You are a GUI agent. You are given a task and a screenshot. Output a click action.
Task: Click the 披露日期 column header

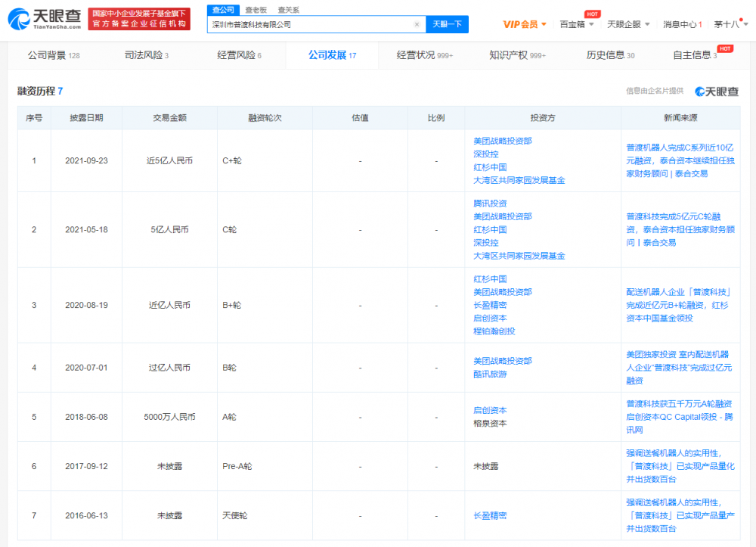(x=86, y=118)
